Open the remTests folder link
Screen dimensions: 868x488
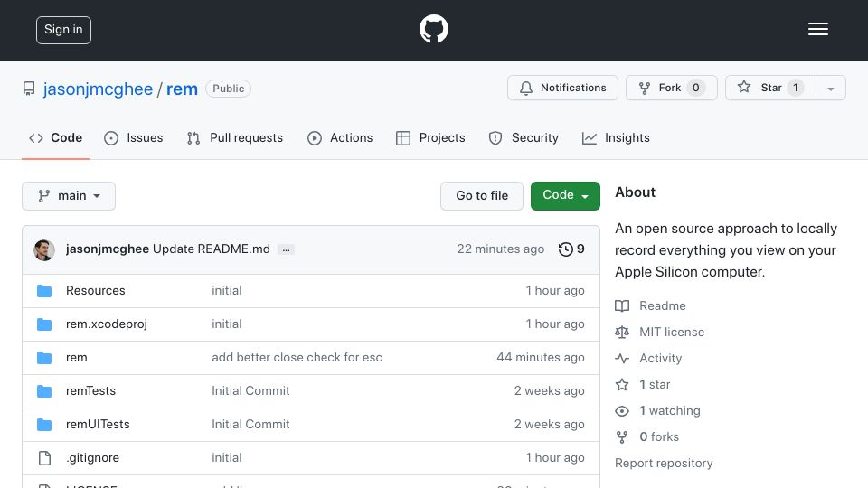90,390
